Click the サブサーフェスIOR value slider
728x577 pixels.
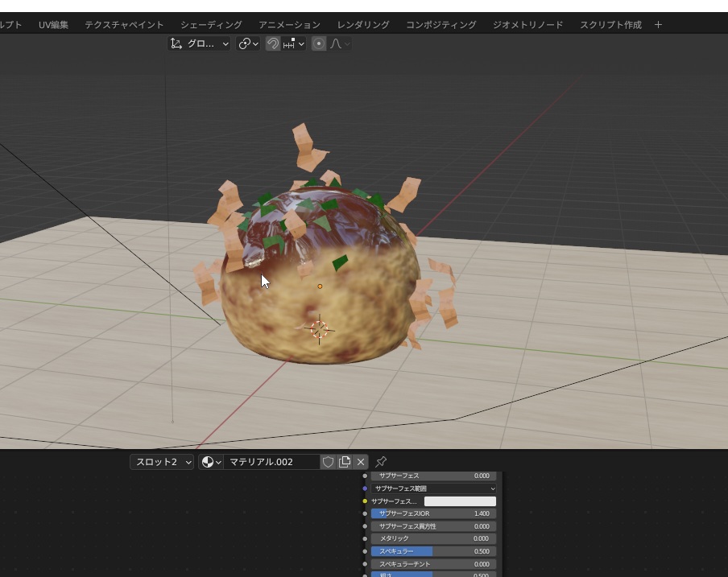433,513
